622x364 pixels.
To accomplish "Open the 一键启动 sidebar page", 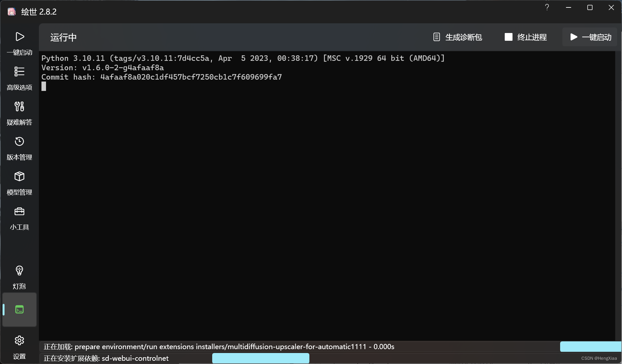I will click(19, 43).
